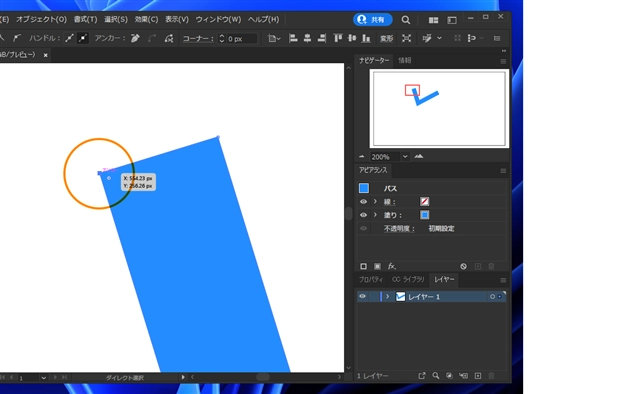Click the red view box in Navigator thumbnail
Viewport: 640px width, 394px height.
412,90
